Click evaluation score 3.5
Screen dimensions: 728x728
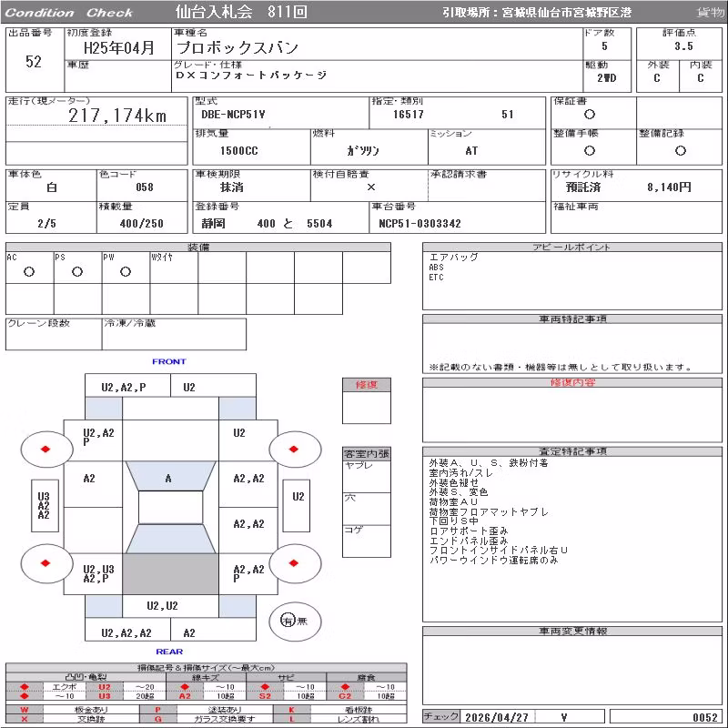click(x=684, y=46)
